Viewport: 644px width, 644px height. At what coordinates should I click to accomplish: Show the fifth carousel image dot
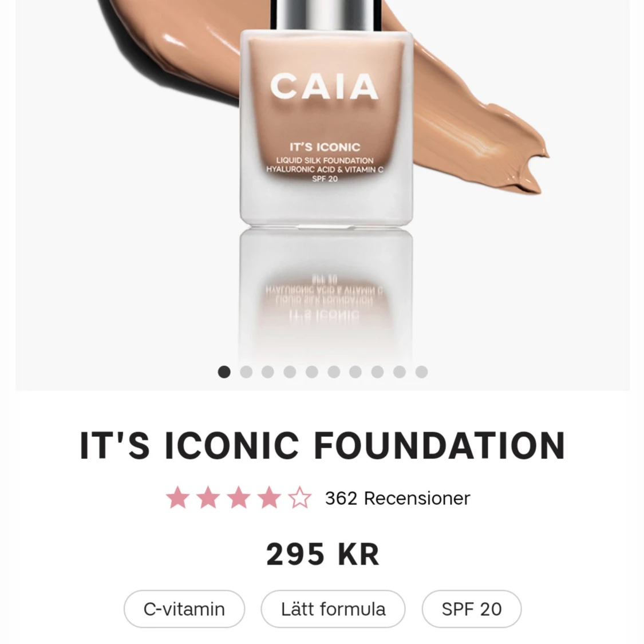point(312,372)
